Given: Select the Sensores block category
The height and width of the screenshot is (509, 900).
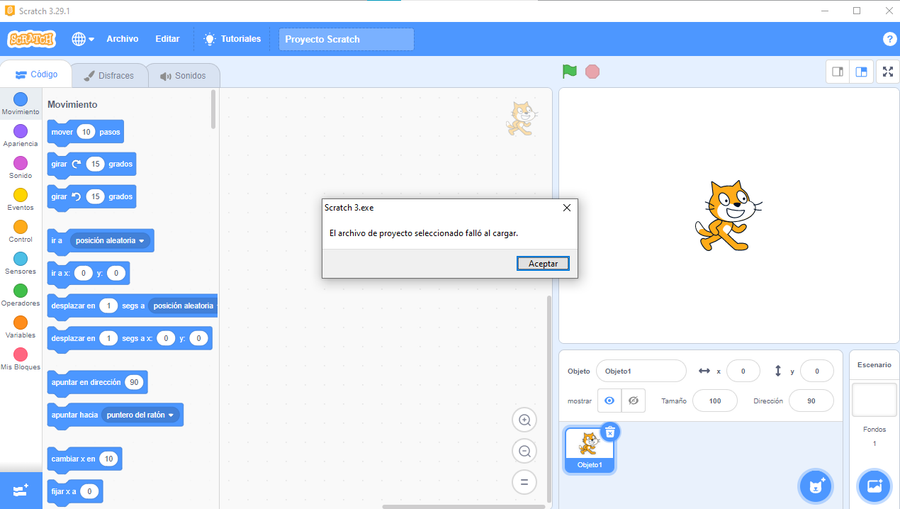Looking at the screenshot, I should coord(21,263).
